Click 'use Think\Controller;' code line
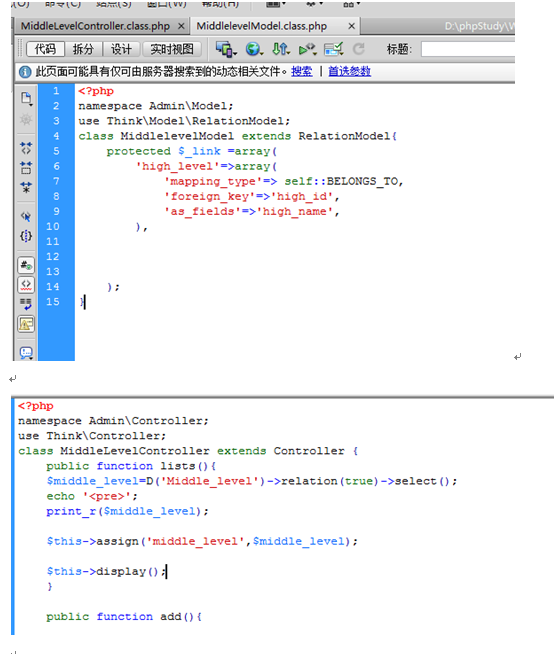Screen dimensions: 554x654 point(92,436)
